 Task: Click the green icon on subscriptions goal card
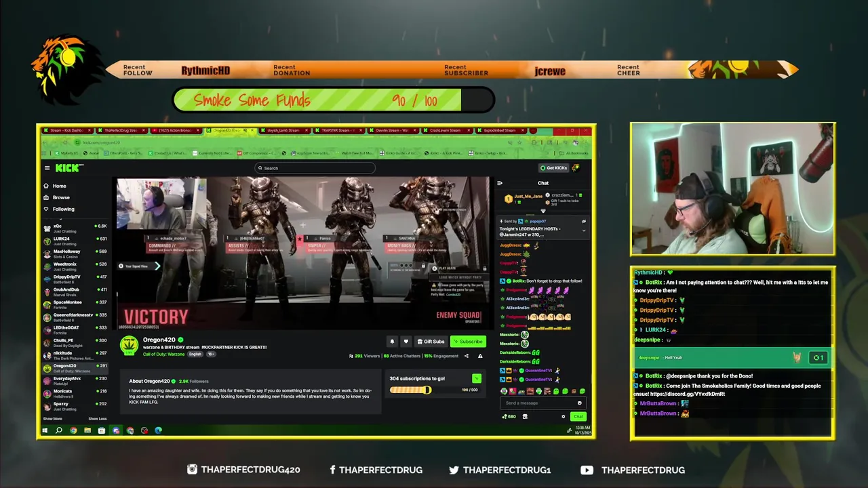click(477, 378)
